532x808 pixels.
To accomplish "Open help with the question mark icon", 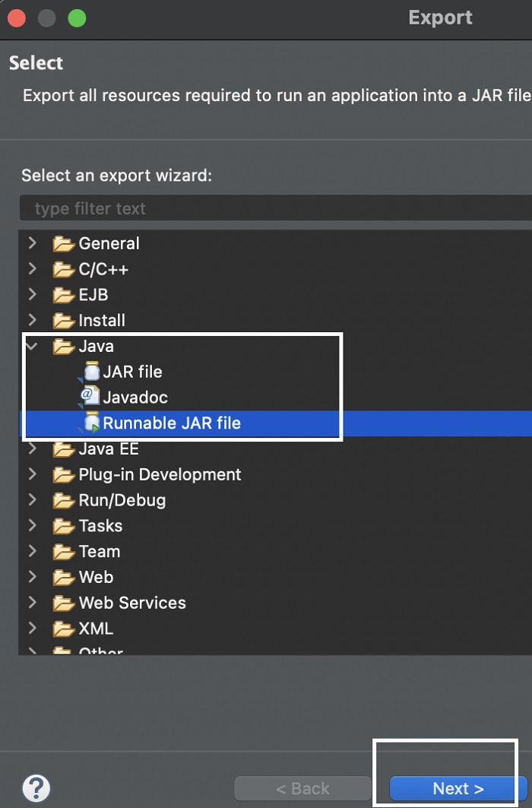I will click(36, 787).
